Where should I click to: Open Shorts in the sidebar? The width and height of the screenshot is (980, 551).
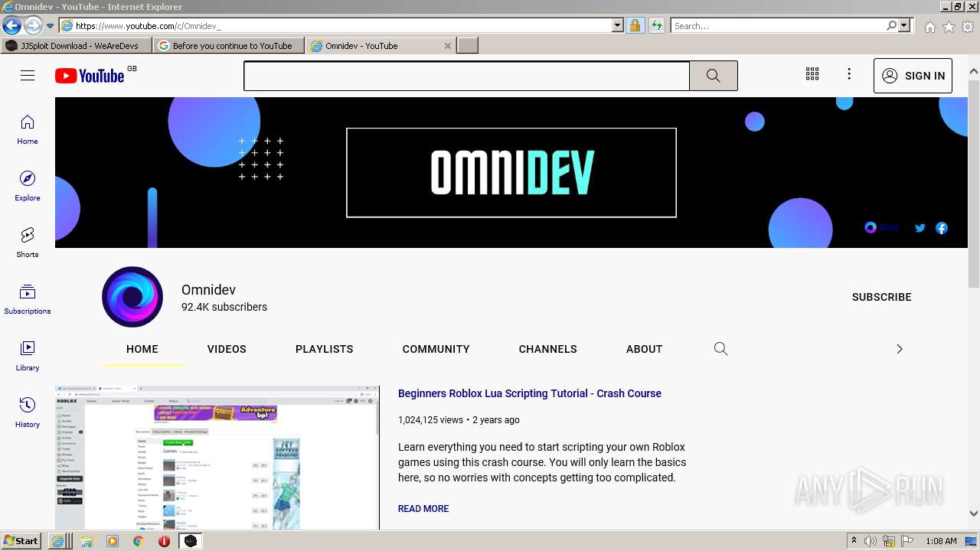coord(28,243)
